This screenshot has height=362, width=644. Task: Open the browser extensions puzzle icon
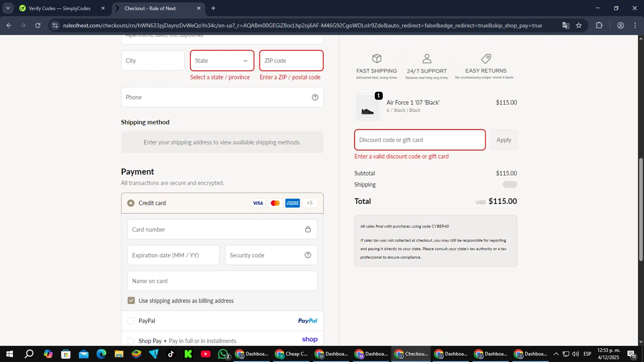pyautogui.click(x=599, y=25)
